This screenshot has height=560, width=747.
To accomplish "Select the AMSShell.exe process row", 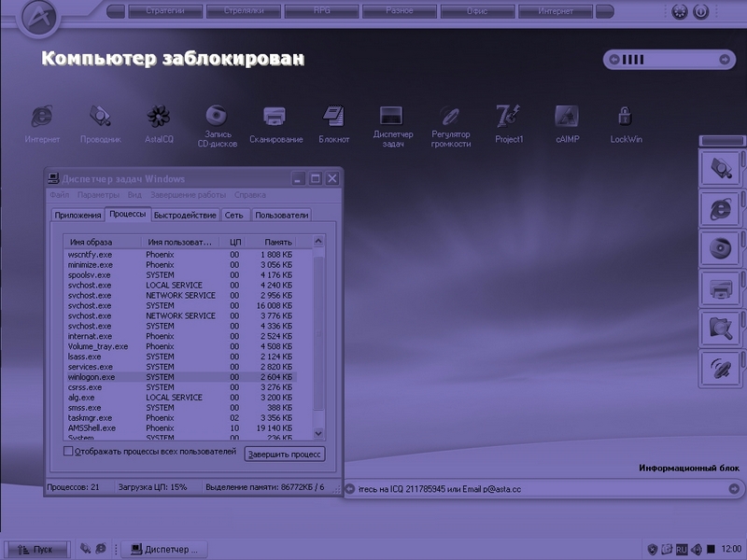I will pyautogui.click(x=180, y=428).
